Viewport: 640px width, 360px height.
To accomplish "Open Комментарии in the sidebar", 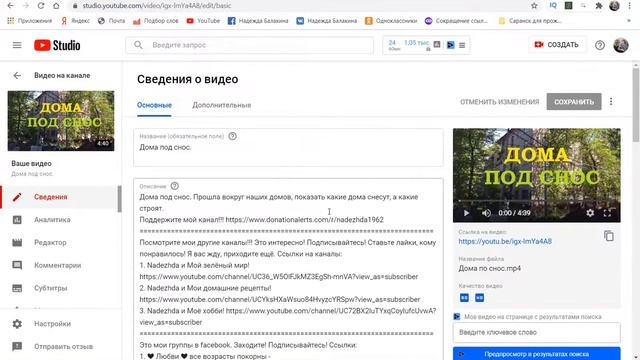I will (x=59, y=265).
